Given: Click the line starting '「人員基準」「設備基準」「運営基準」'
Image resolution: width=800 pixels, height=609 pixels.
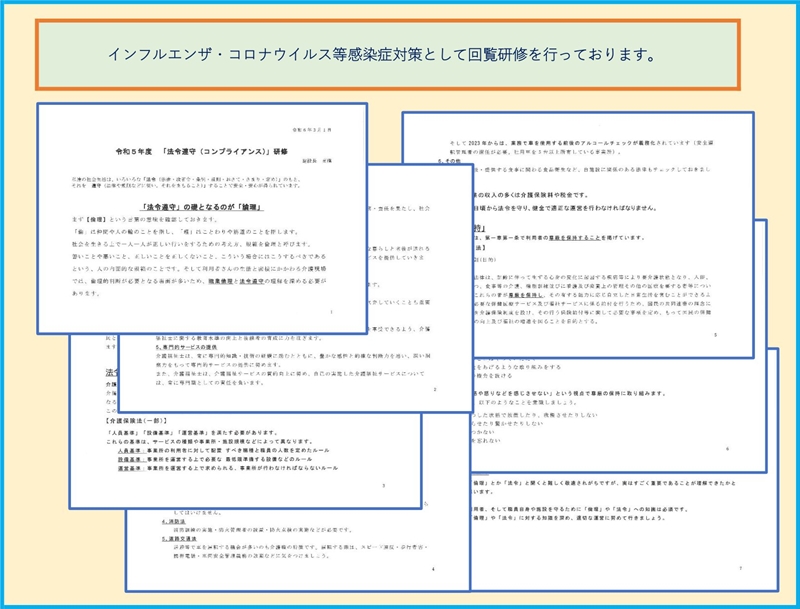Looking at the screenshot, I should (x=192, y=433).
